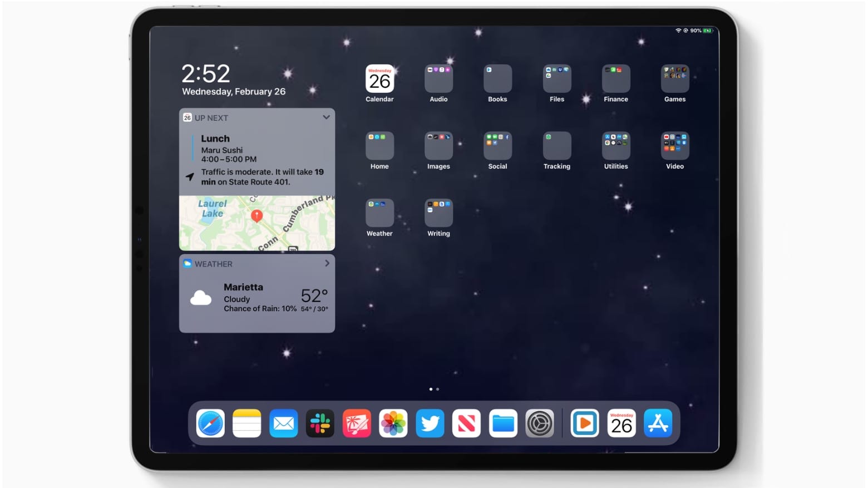
Task: Launch the App Store
Action: [658, 423]
